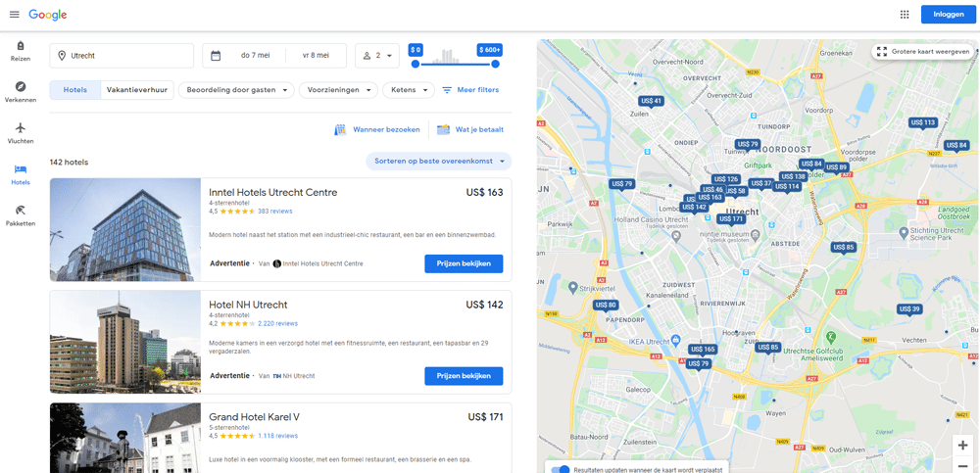Image resolution: width=980 pixels, height=473 pixels.
Task: Click Wanneer bezoeken calendar icon
Action: [341, 130]
